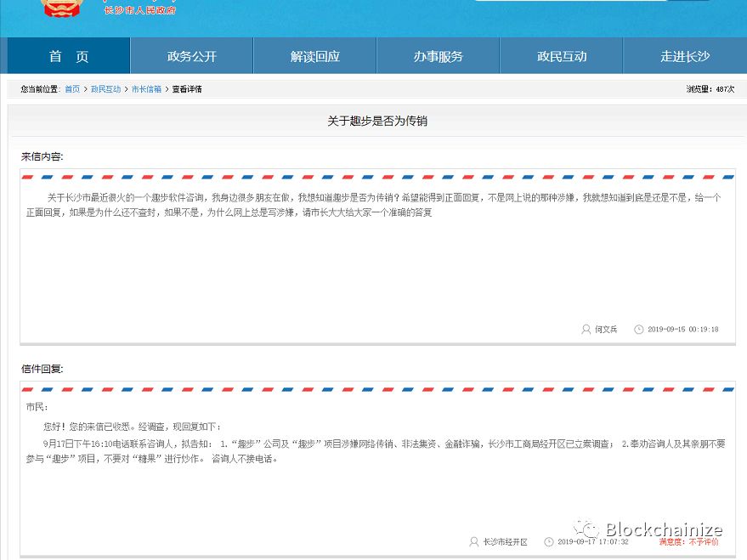Click the 满意度: 不予评价 label
Viewport: 747px width, 560px height.
689,542
